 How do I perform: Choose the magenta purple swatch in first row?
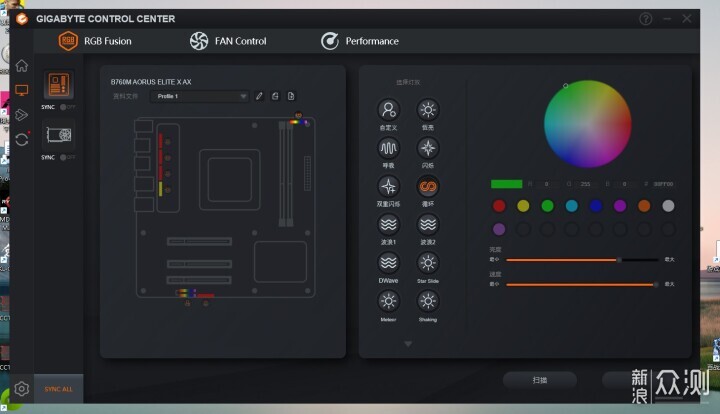pyautogui.click(x=620, y=206)
